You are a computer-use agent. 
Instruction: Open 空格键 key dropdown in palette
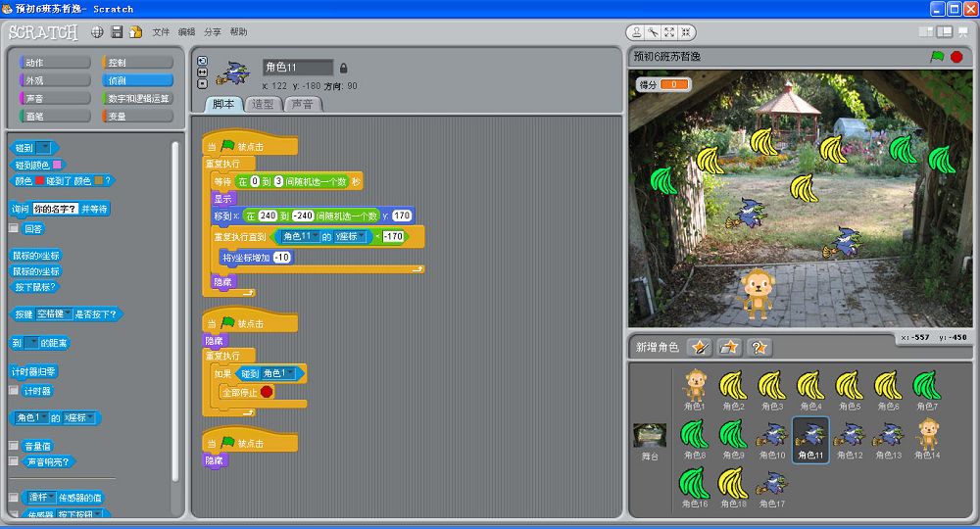(x=54, y=314)
